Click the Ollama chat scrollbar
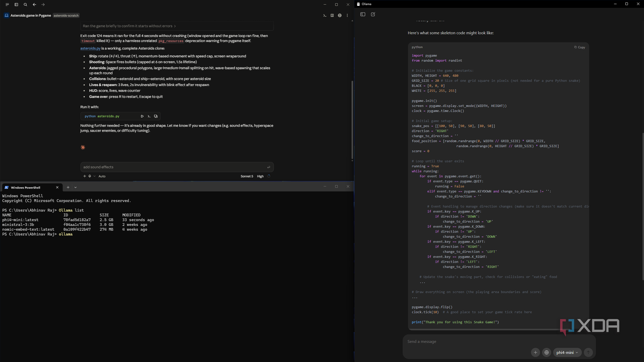 [643, 206]
